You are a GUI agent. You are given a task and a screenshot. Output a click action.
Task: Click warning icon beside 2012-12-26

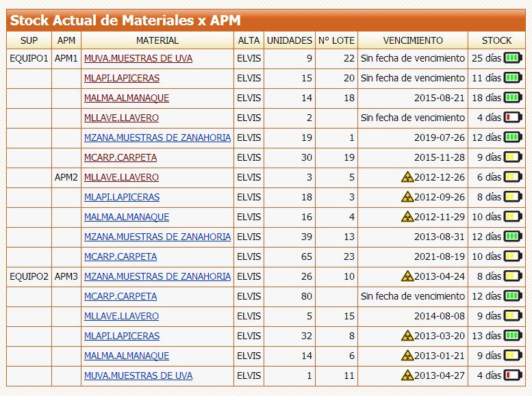(x=407, y=177)
